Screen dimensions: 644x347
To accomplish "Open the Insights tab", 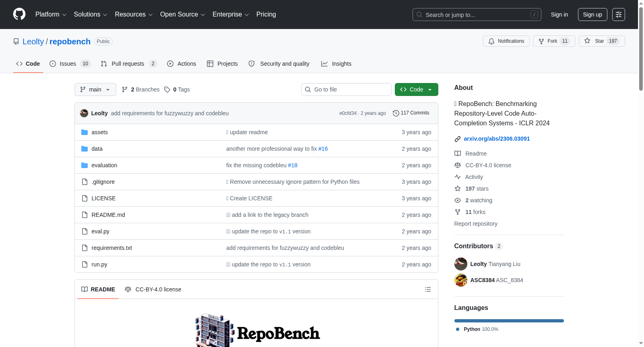I will [x=336, y=64].
